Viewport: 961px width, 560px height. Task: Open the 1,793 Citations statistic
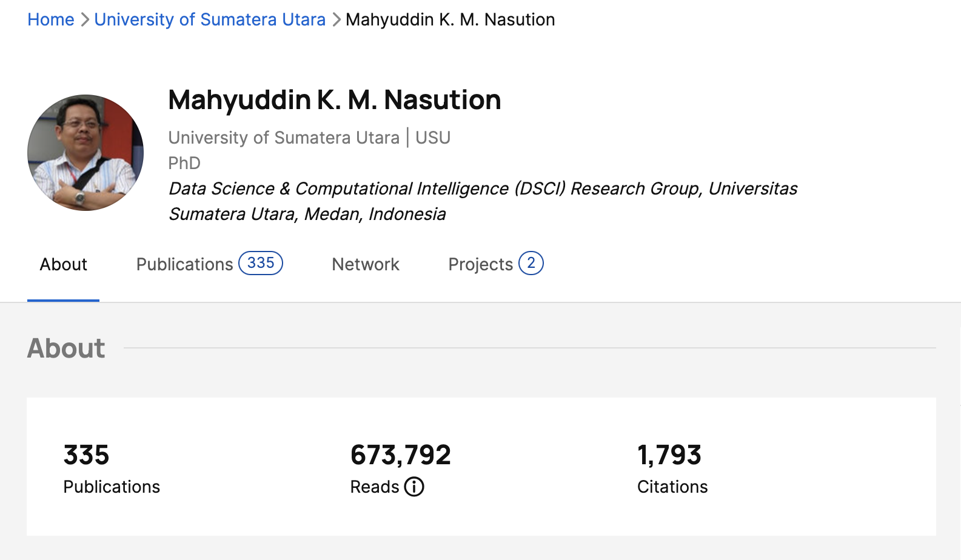coord(669,455)
